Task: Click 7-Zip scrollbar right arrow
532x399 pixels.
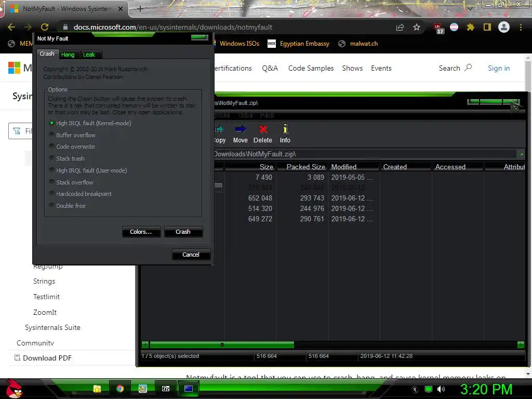Action: [x=521, y=345]
